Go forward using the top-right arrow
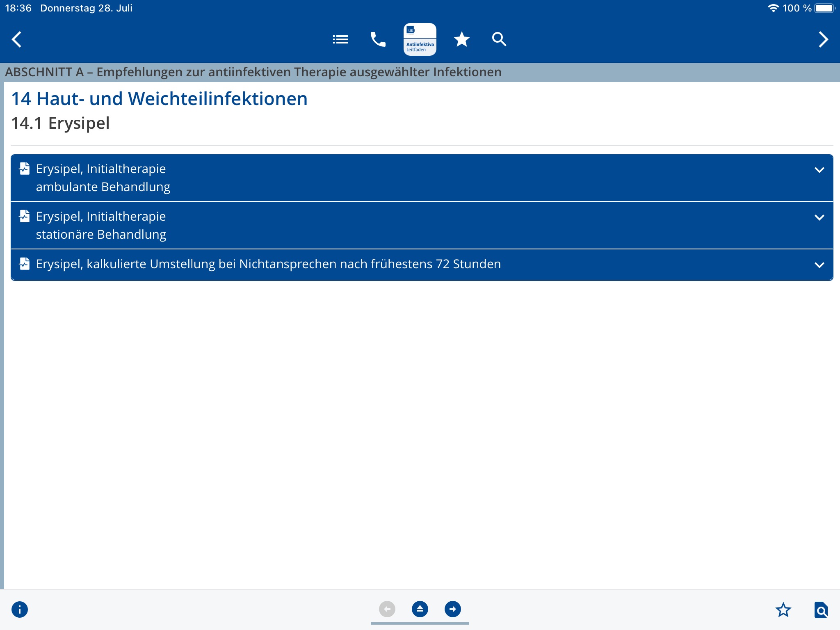The width and height of the screenshot is (840, 630). pyautogui.click(x=823, y=39)
